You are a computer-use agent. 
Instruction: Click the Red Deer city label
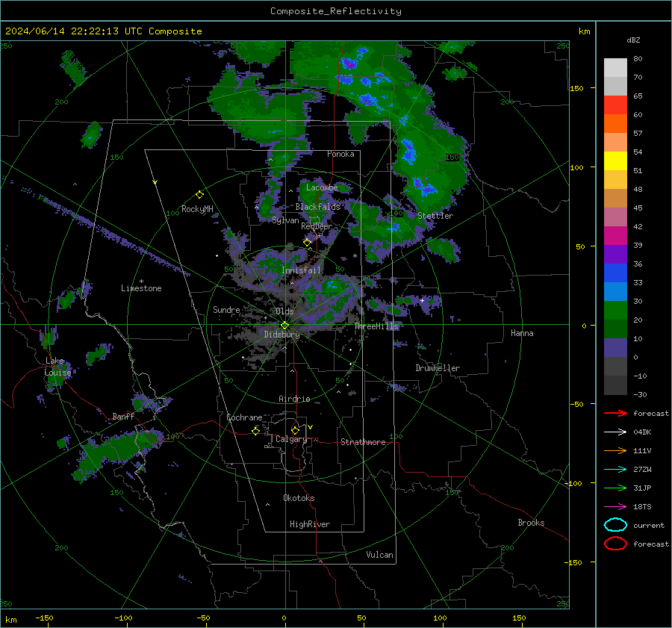[317, 226]
